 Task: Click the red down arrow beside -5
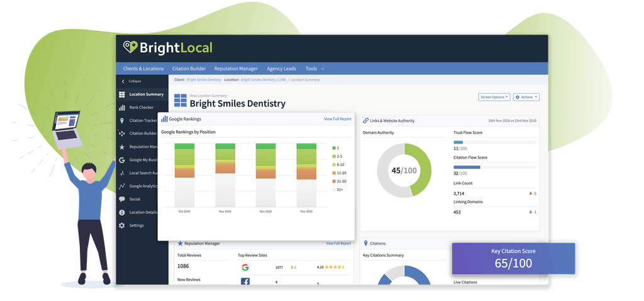point(531,194)
